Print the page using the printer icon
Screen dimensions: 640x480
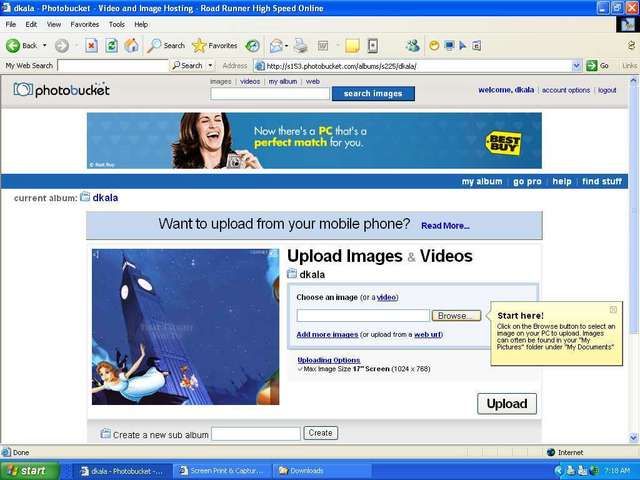point(300,45)
